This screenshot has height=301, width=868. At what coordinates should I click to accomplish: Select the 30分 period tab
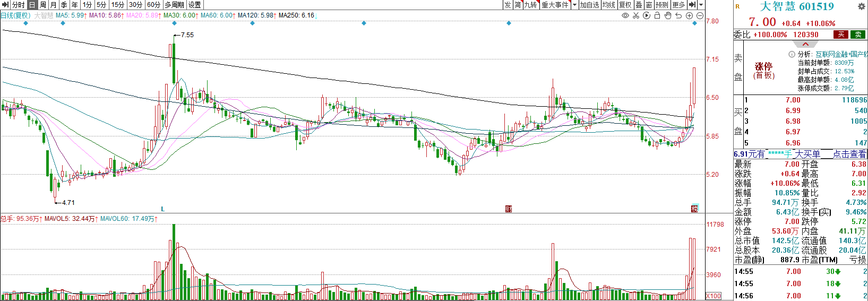(x=136, y=5)
